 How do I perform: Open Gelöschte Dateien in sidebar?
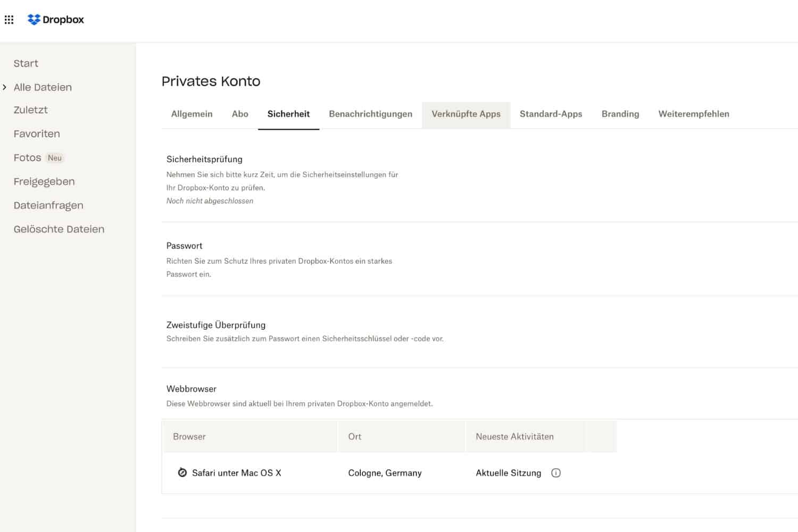59,229
